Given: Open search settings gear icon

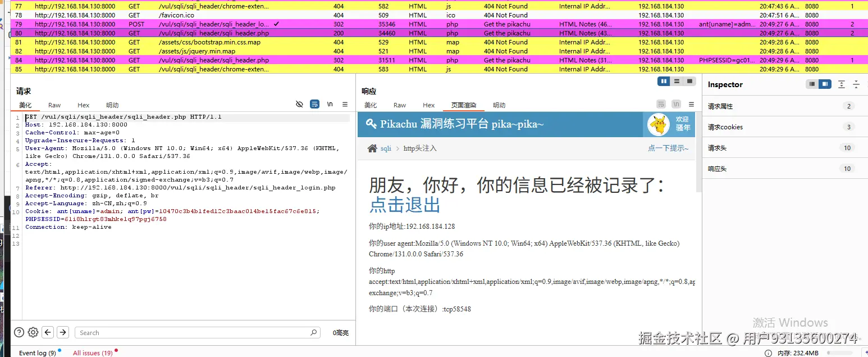Looking at the screenshot, I should (x=33, y=332).
